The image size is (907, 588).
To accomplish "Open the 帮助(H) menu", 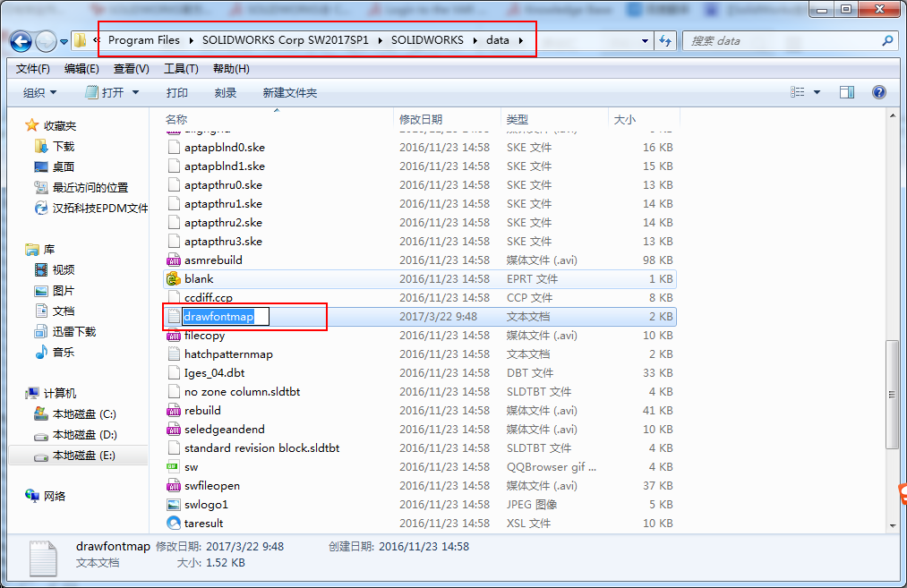I will click(231, 69).
